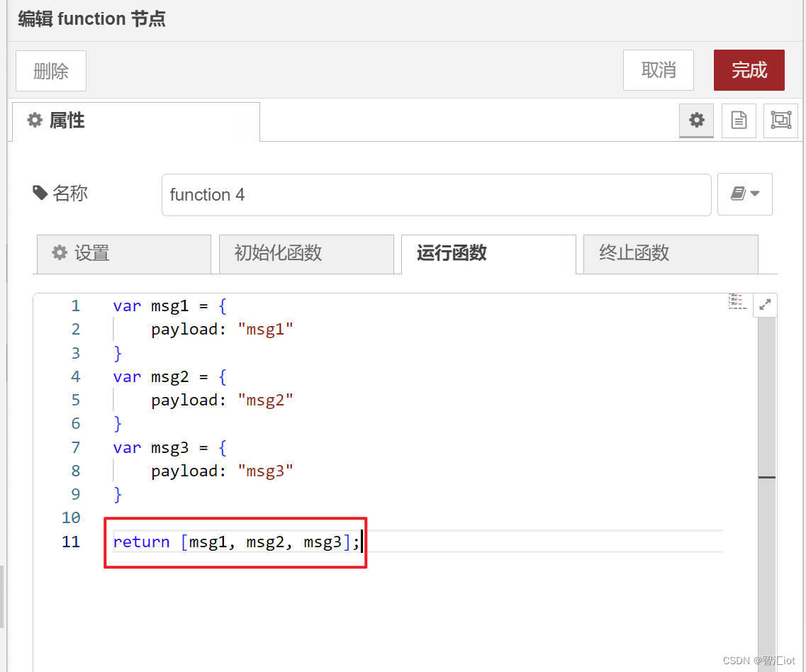Image resolution: width=806 pixels, height=672 pixels.
Task: Switch to the 初始化函数 tab
Action: point(306,254)
